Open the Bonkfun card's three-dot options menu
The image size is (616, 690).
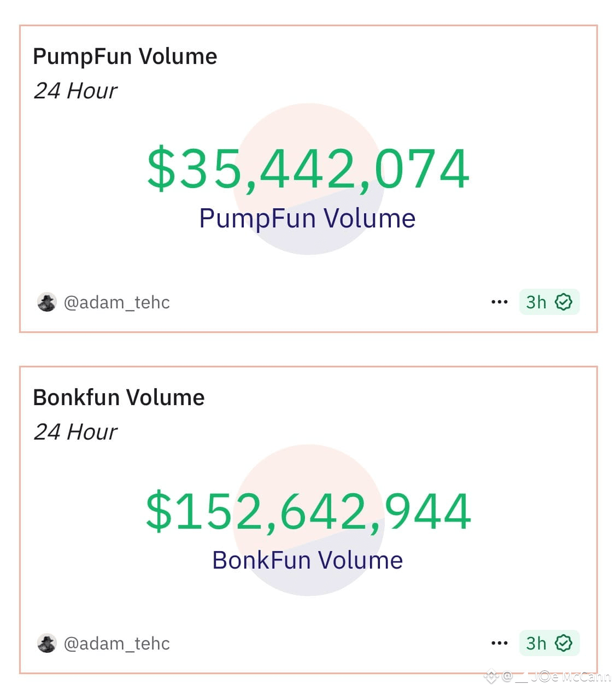(x=499, y=643)
